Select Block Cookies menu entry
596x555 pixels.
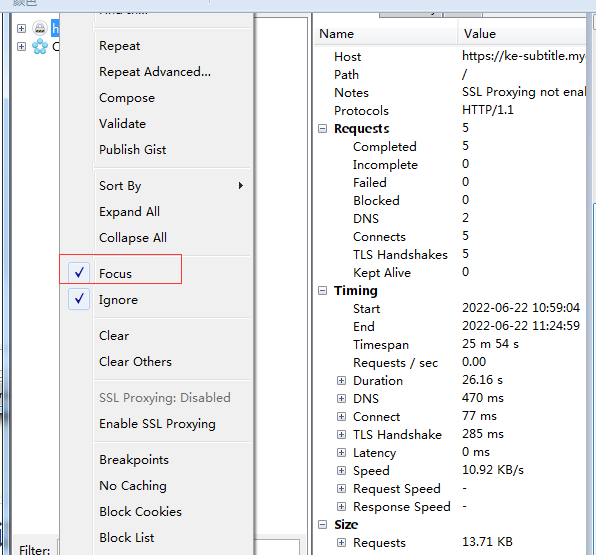141,512
